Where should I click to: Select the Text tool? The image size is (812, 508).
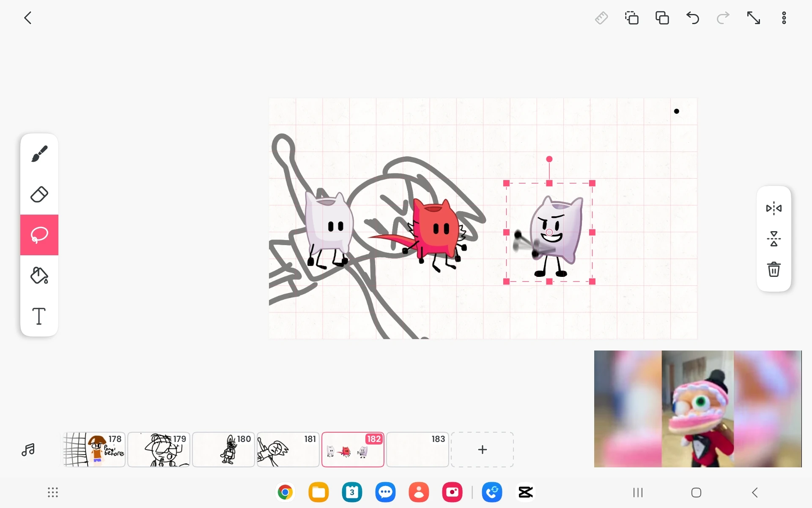point(39,316)
